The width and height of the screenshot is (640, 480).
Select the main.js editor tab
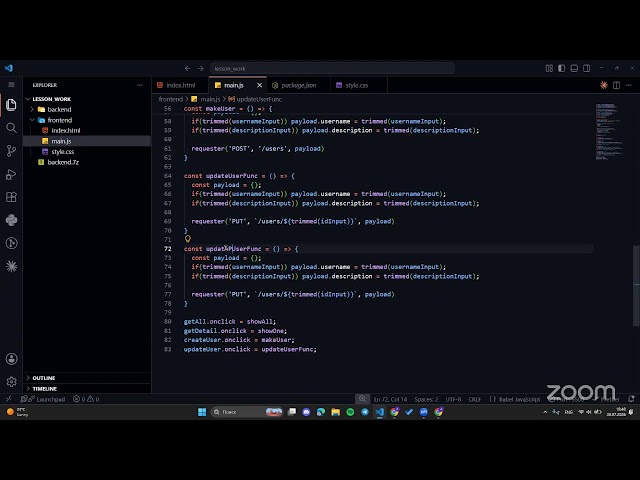[x=233, y=85]
